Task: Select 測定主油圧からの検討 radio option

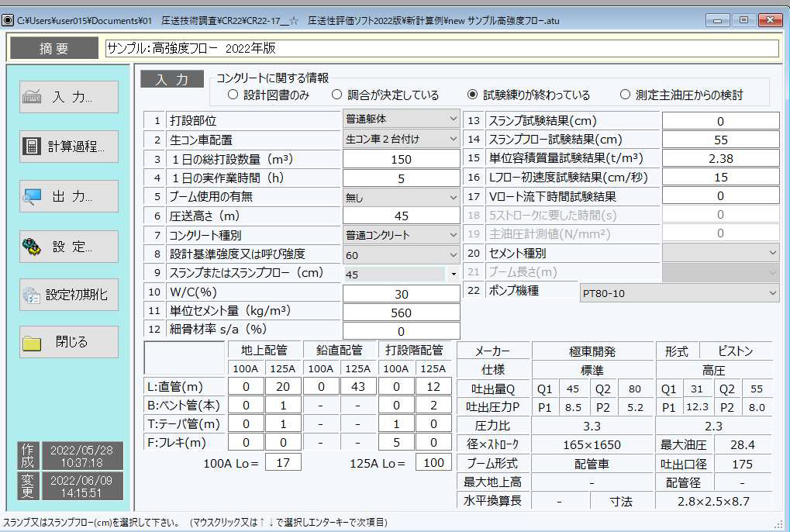Action: [625, 95]
